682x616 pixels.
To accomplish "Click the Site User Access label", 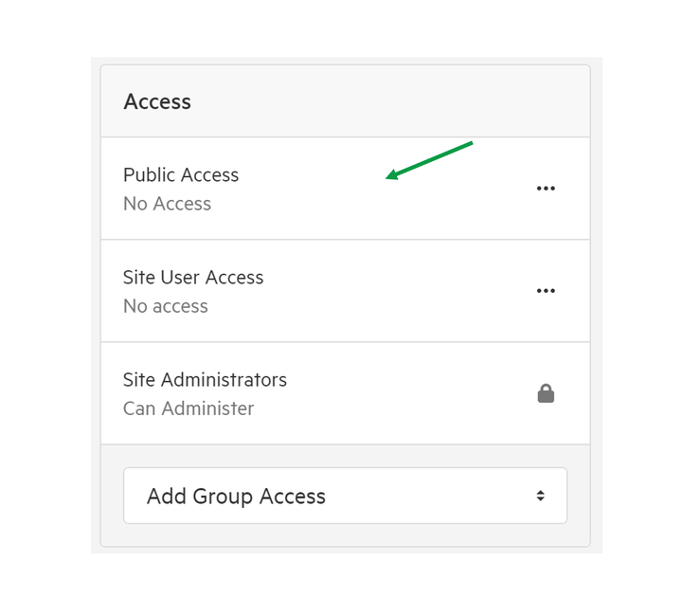I will [x=193, y=277].
